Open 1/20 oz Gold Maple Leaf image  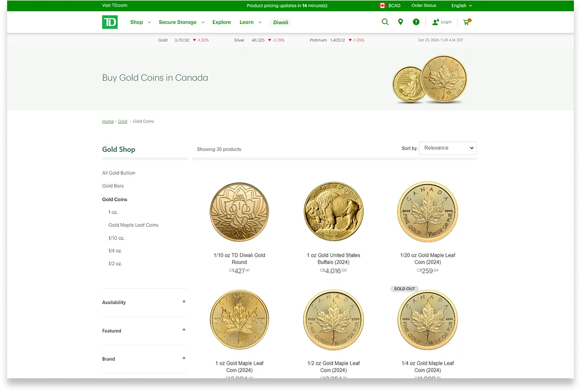pos(427,212)
